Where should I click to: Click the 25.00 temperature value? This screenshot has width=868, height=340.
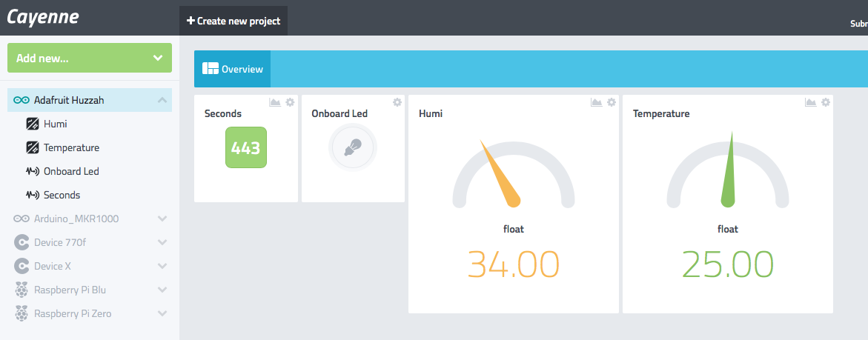coord(727,264)
